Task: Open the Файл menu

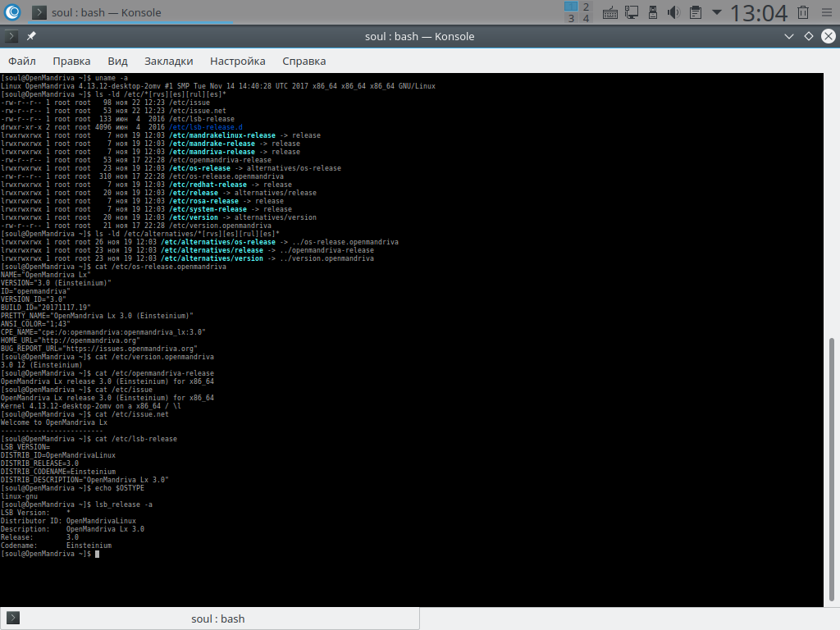Action: coord(22,61)
